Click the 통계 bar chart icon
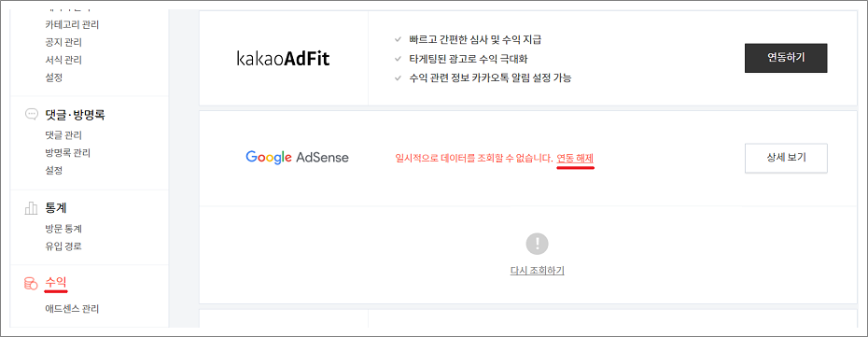This screenshot has width=868, height=337. [x=31, y=208]
